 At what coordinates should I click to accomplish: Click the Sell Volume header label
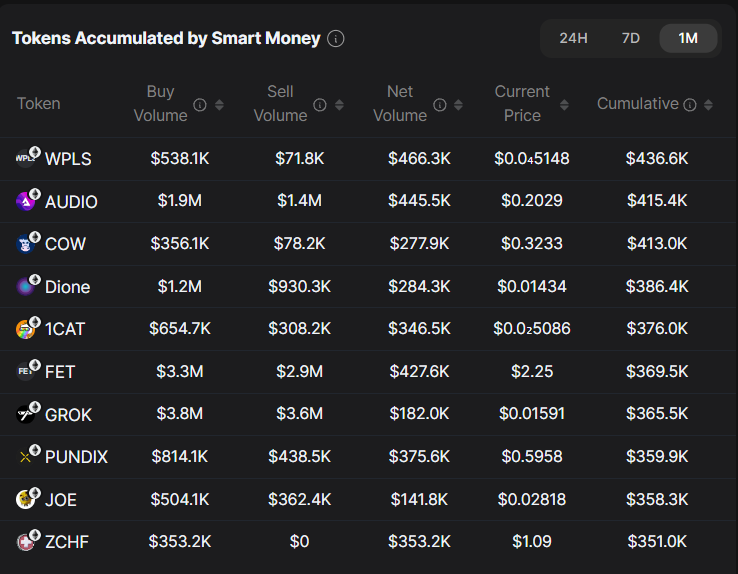pos(281,104)
